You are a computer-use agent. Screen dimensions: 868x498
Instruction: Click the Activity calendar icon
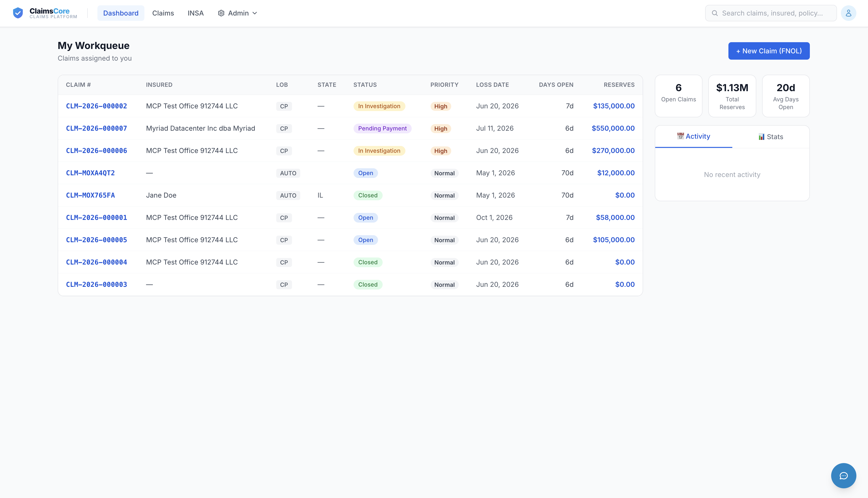(x=680, y=136)
